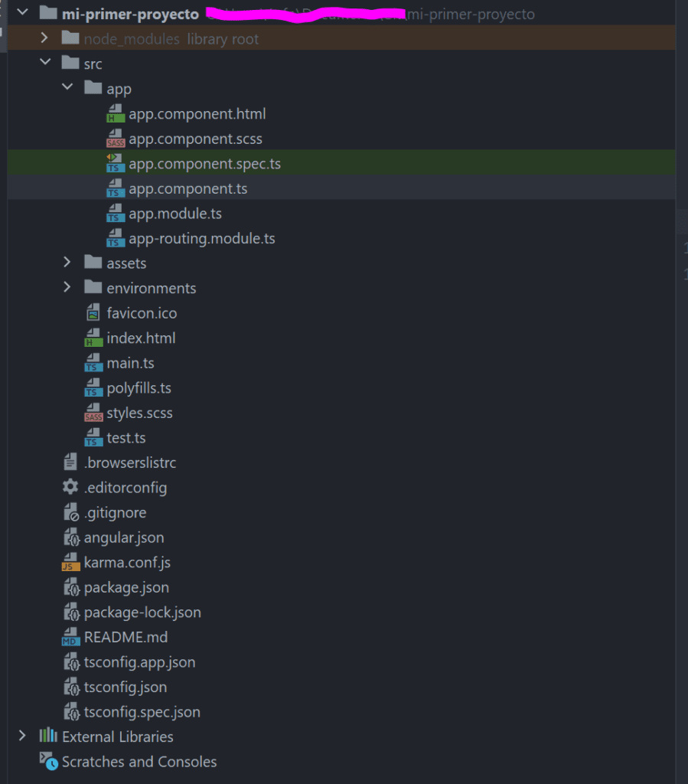Expand External Libraries
This screenshot has width=688, height=784.
21,737
